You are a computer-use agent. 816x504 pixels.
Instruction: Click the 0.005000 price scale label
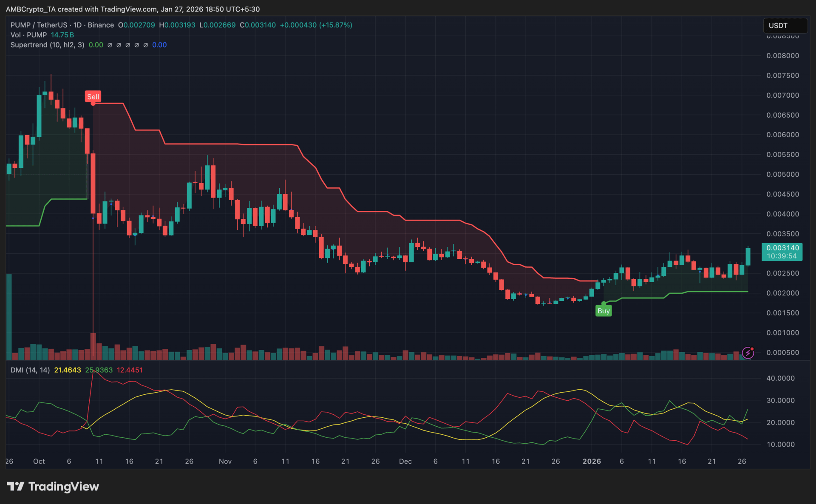(782, 174)
